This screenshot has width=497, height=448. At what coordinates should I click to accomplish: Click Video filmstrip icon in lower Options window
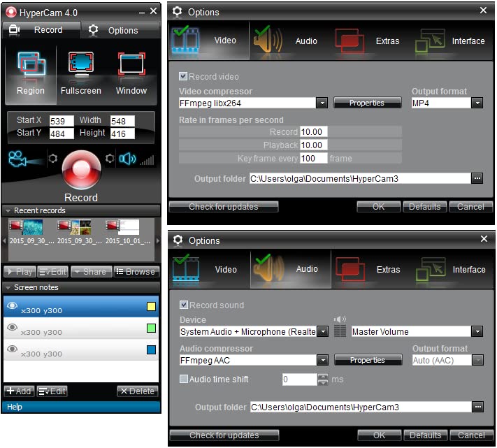187,270
